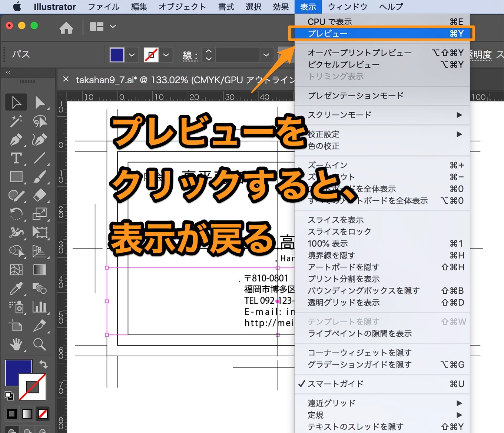Swap fill and stroke colors
The height and width of the screenshot is (433, 504).
coord(44,364)
